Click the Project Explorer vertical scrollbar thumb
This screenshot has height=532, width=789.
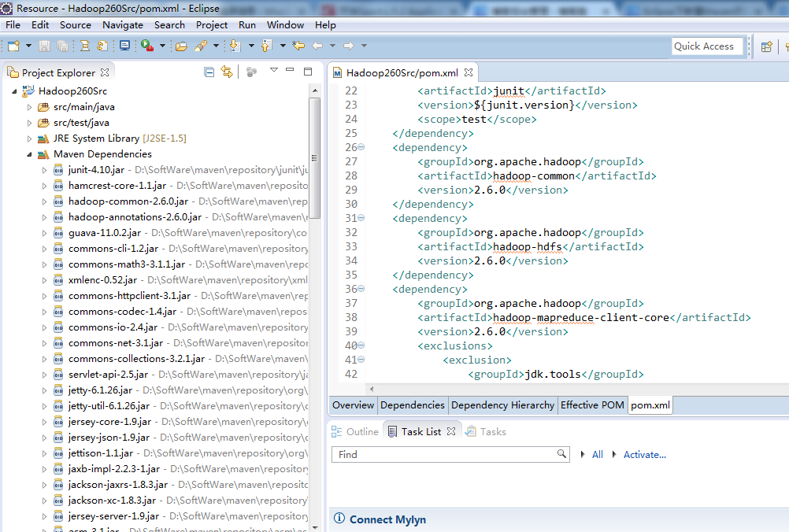pos(314,158)
